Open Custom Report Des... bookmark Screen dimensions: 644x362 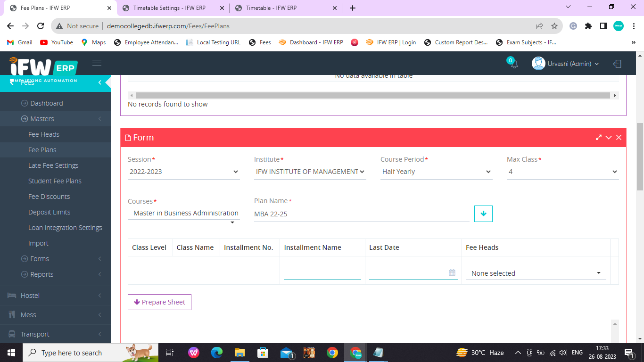point(456,42)
